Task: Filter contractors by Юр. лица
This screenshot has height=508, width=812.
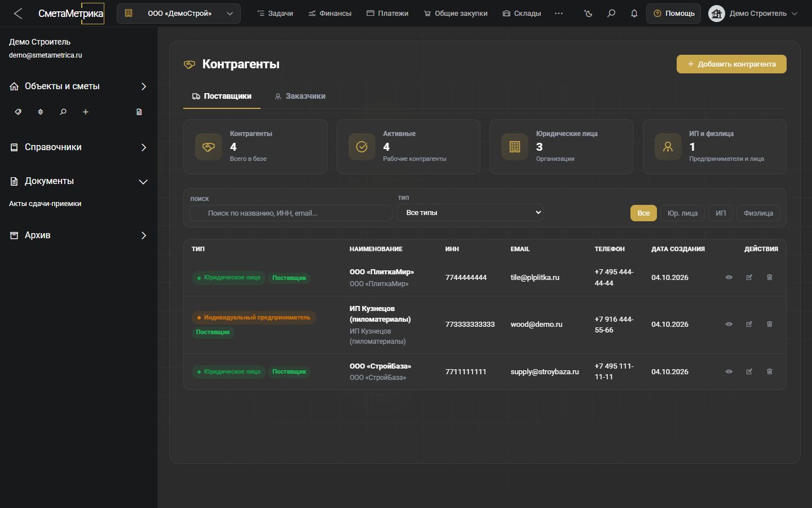Action: (x=682, y=213)
